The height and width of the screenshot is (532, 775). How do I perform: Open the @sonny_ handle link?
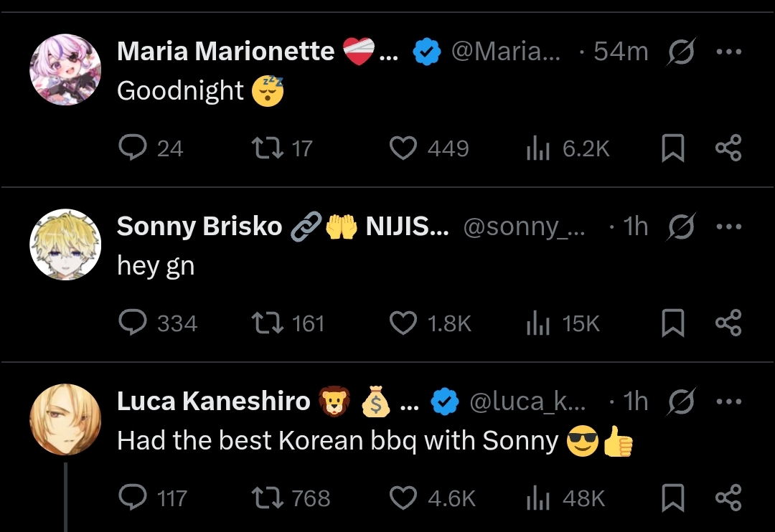click(524, 227)
